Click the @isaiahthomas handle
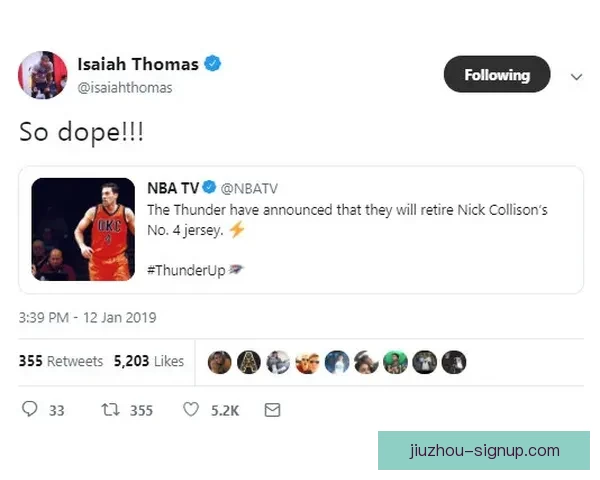 pyautogui.click(x=125, y=88)
